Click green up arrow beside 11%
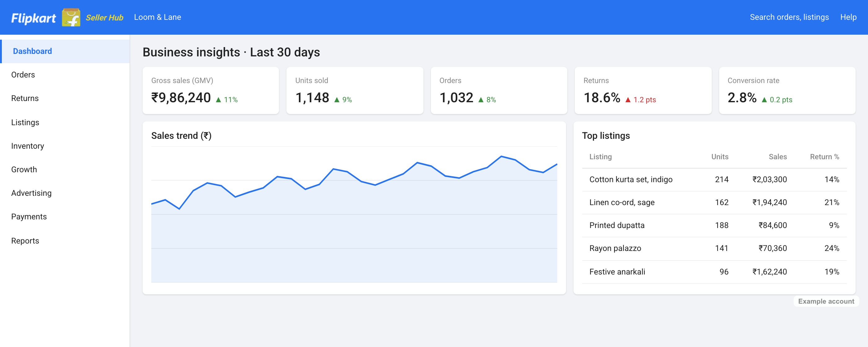Image resolution: width=868 pixels, height=347 pixels. point(218,100)
